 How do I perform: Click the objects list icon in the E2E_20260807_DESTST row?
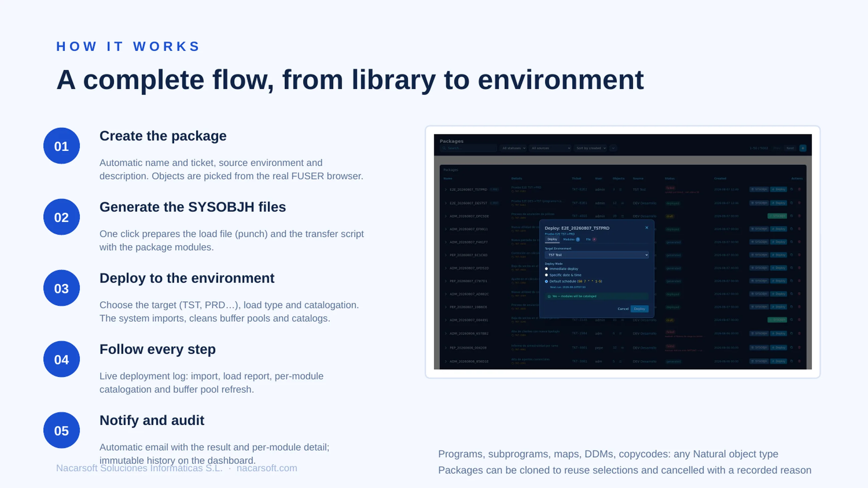(x=622, y=203)
